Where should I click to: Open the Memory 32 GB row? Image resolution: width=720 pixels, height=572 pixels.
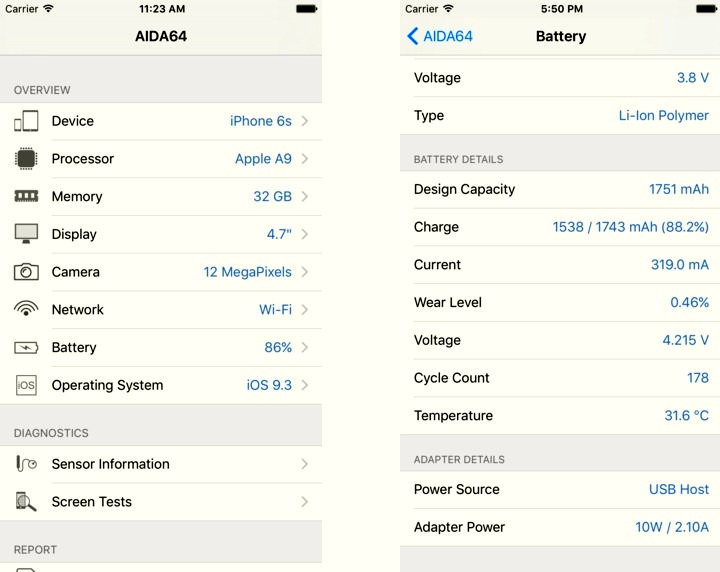pos(161,196)
